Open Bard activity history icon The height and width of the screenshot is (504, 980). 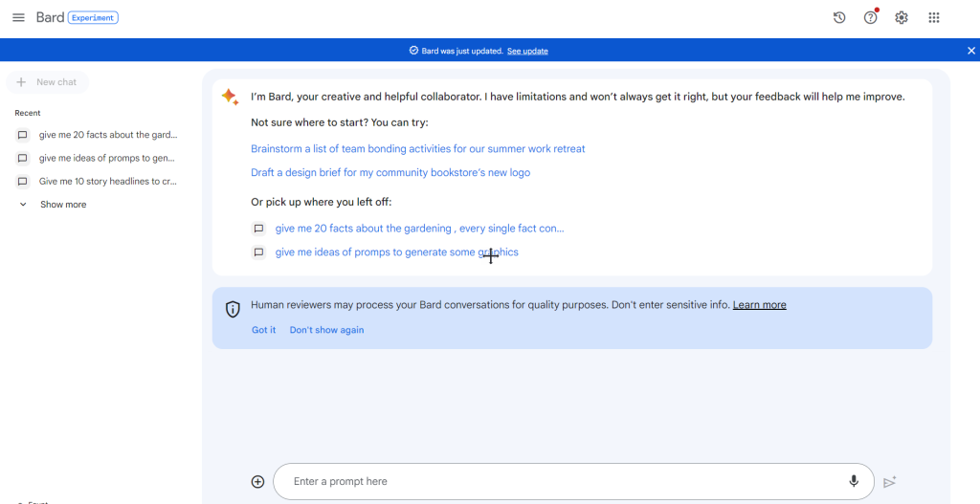tap(839, 17)
